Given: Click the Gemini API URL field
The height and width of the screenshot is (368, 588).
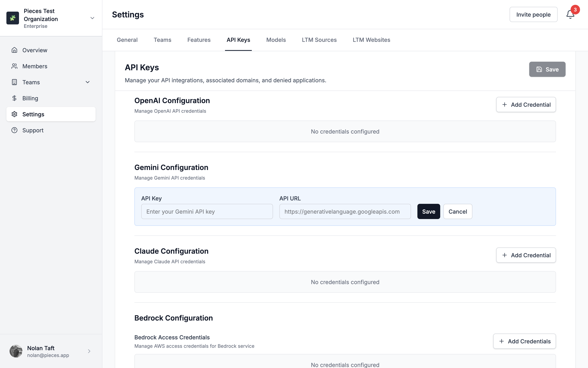Looking at the screenshot, I should coord(345,211).
